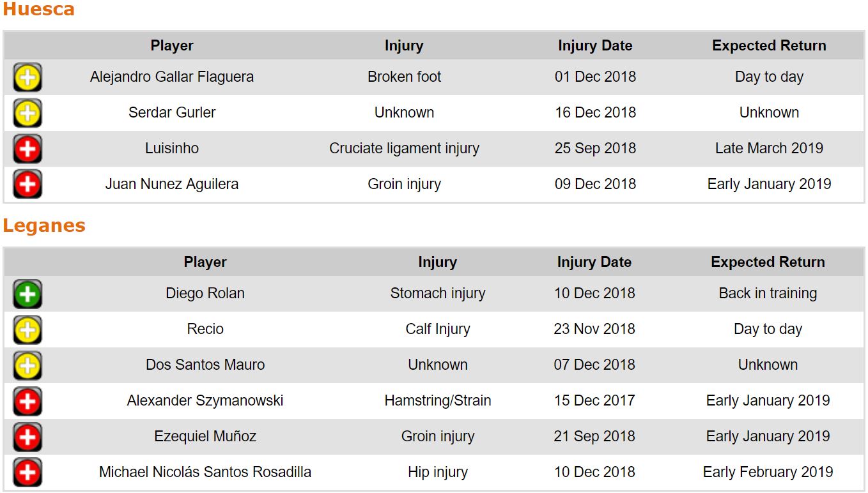Open the Leganes team heading
The image size is (868, 493).
tap(44, 226)
